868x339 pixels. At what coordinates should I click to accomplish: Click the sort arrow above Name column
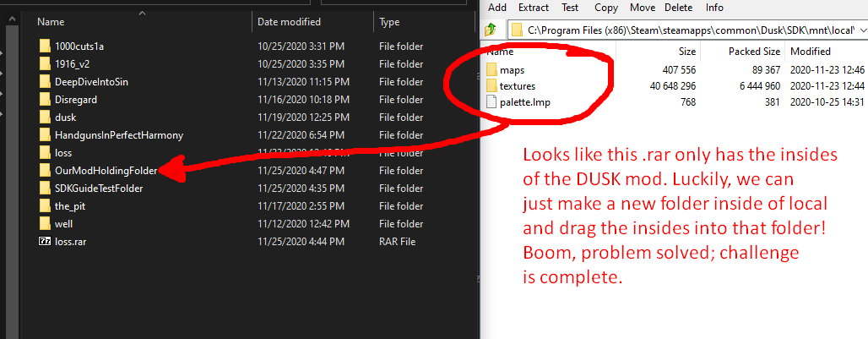click(x=142, y=14)
